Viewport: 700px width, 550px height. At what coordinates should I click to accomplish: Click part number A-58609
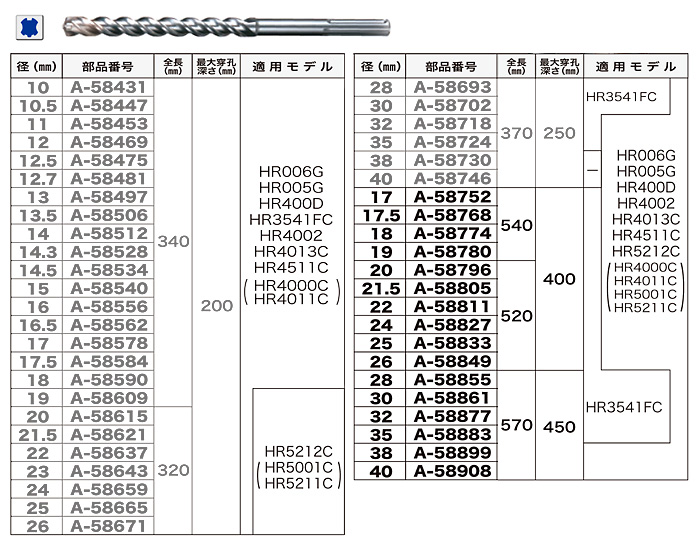pyautogui.click(x=109, y=399)
